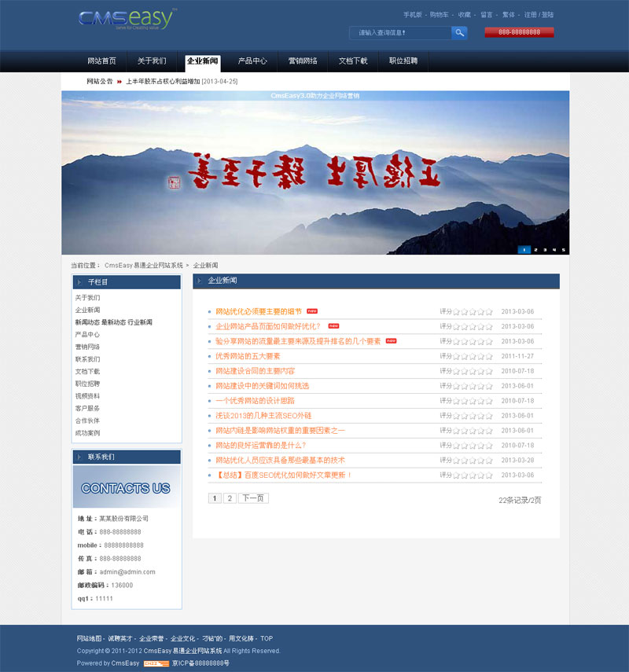Click the red phone number badge
629x672 pixels.
(519, 32)
